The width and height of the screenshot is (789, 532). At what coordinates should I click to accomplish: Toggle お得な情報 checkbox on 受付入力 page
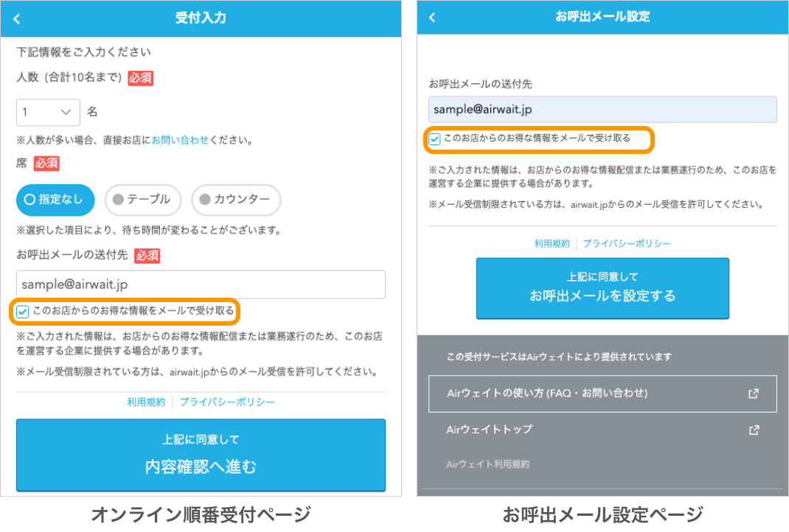tap(23, 312)
